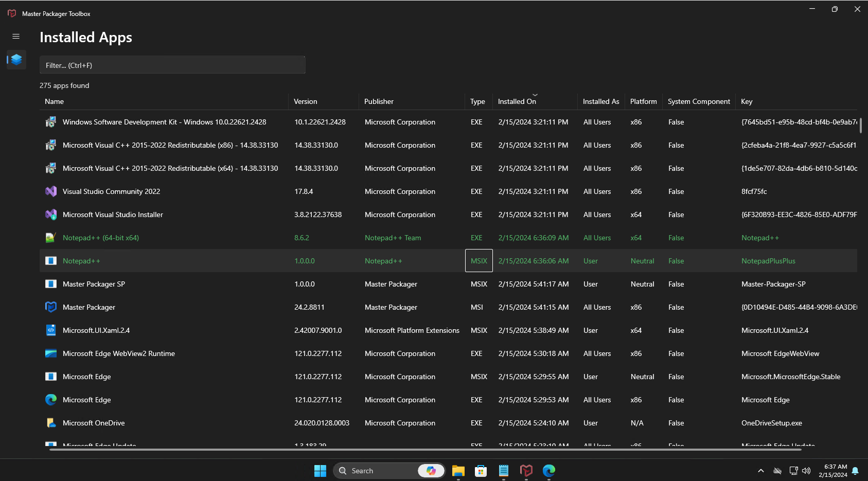This screenshot has height=481, width=868.
Task: Sort the list by Publisher column
Action: tap(379, 101)
